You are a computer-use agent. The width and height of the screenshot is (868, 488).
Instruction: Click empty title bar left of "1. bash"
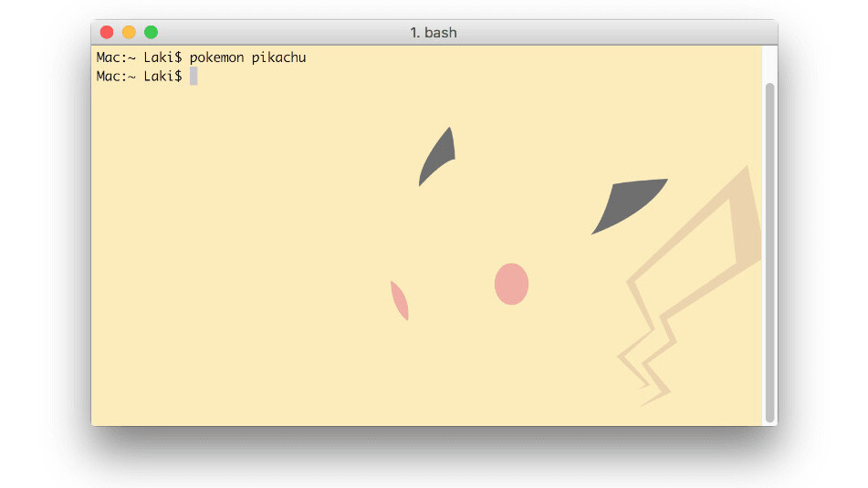[x=274, y=33]
